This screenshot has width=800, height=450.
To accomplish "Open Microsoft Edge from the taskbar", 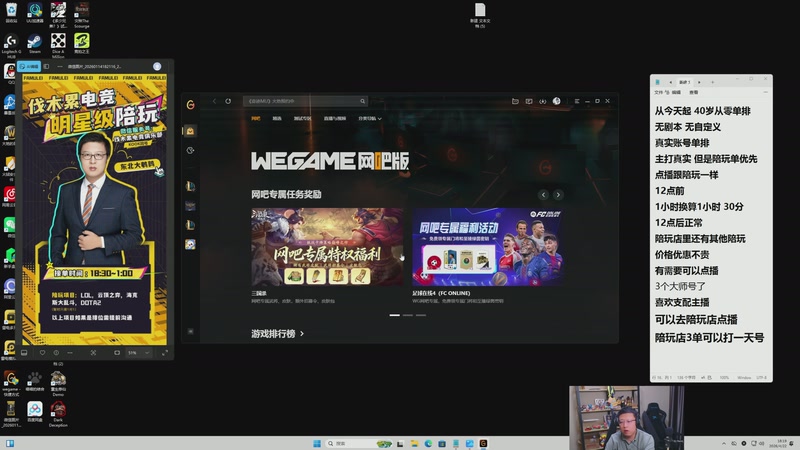I will pyautogui.click(x=428, y=443).
